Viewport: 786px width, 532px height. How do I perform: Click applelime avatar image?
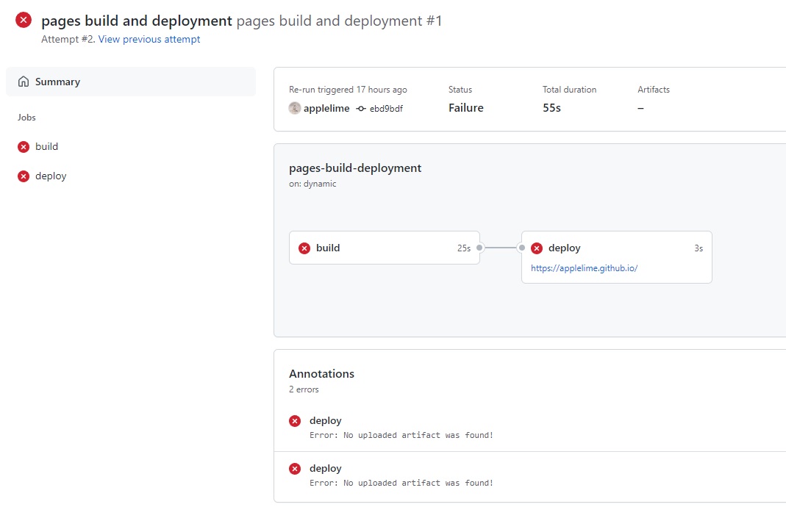pos(295,108)
